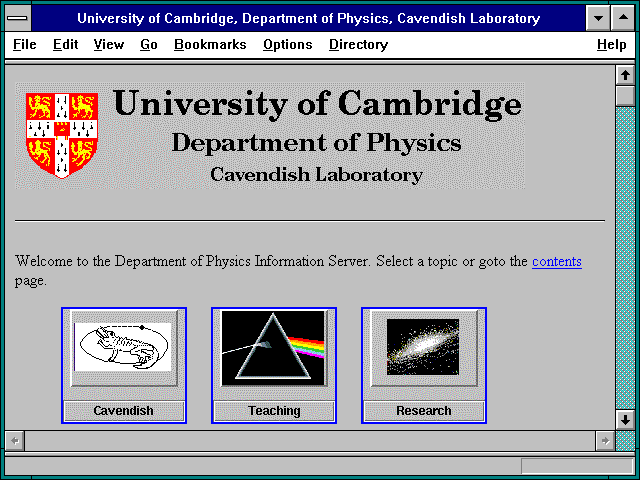This screenshot has height=480, width=640.
Task: Click the Cavendish label button
Action: pos(124,411)
